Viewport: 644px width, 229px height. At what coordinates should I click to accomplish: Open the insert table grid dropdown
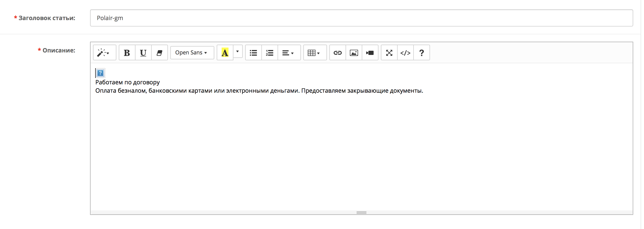(314, 53)
